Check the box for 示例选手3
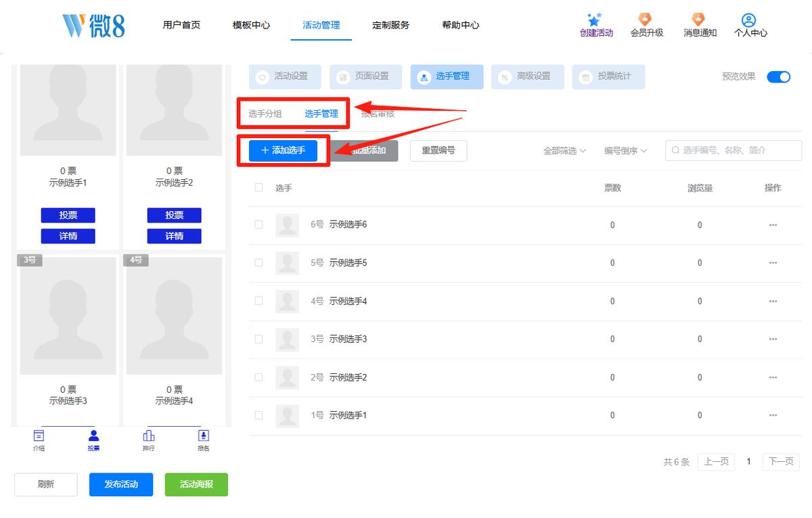Image resolution: width=812 pixels, height=518 pixels. pyautogui.click(x=258, y=339)
